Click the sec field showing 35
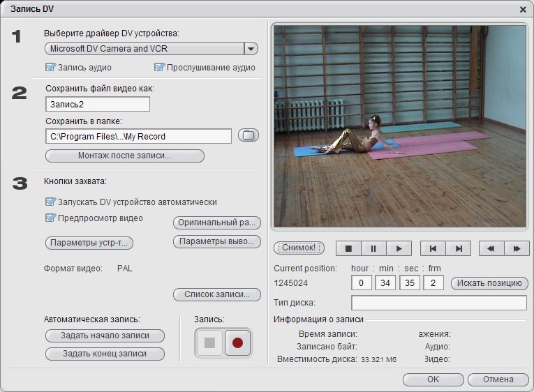Image resolution: width=534 pixels, height=392 pixels. [x=410, y=282]
